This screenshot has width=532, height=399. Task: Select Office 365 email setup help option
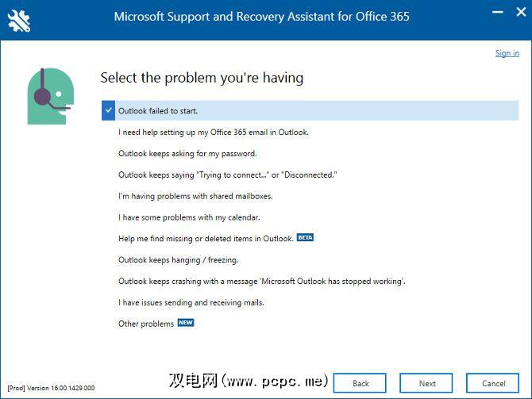214,132
